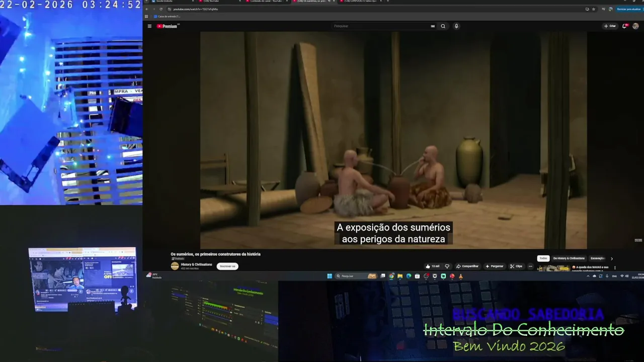Open the taskbar clock and date
Screen dimensions: 644x362
pyautogui.click(x=638, y=276)
